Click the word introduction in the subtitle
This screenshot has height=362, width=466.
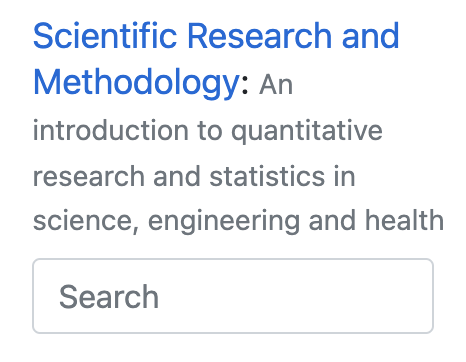pos(111,130)
